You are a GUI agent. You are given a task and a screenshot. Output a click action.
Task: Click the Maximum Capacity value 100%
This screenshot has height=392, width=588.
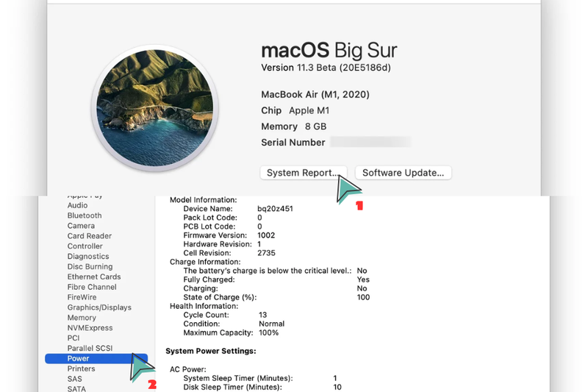tap(268, 332)
